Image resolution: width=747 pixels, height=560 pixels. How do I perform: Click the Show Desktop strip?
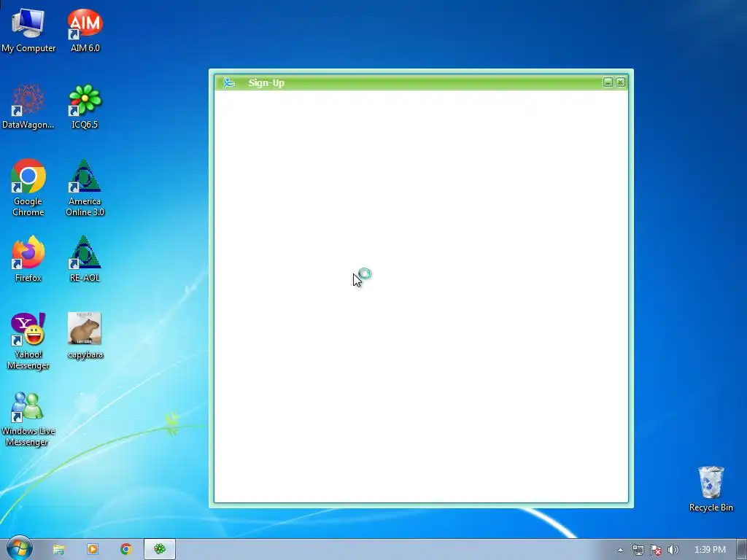pos(741,550)
